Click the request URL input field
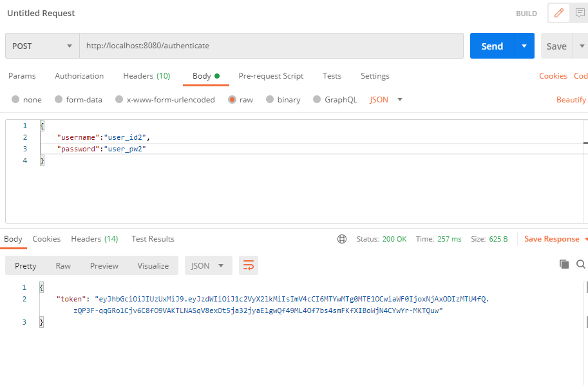Screen dimensions: 588x391 click(x=272, y=46)
